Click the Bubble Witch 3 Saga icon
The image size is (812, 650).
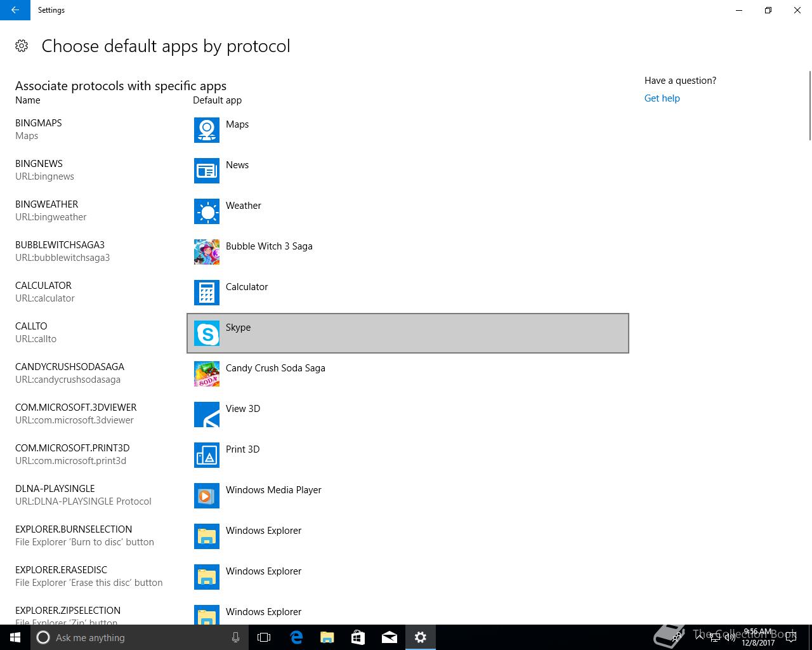coord(207,252)
